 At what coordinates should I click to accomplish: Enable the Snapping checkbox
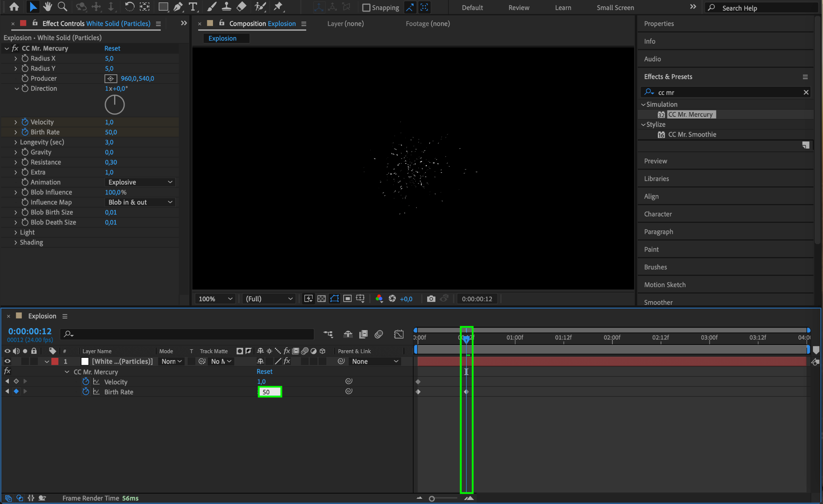coord(366,8)
